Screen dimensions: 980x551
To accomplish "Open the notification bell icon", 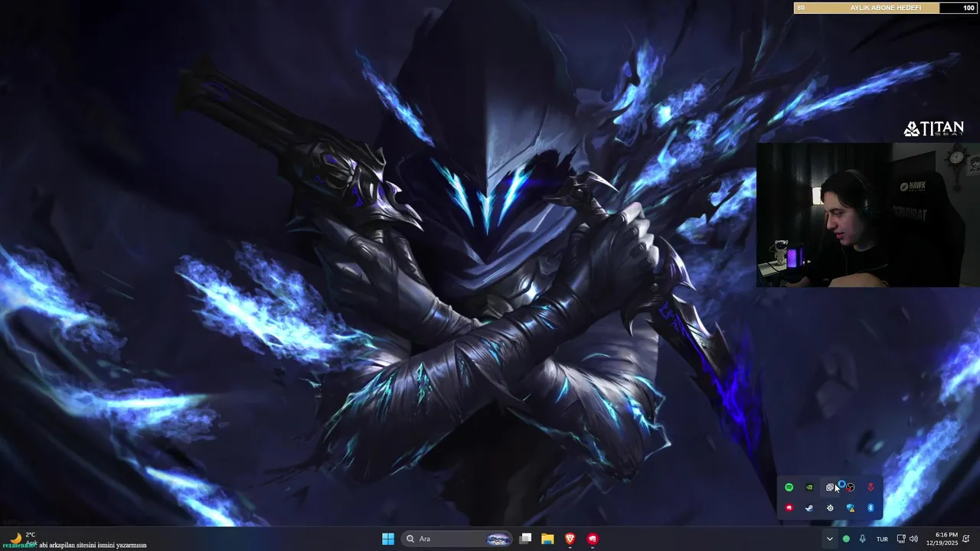I will (x=967, y=539).
